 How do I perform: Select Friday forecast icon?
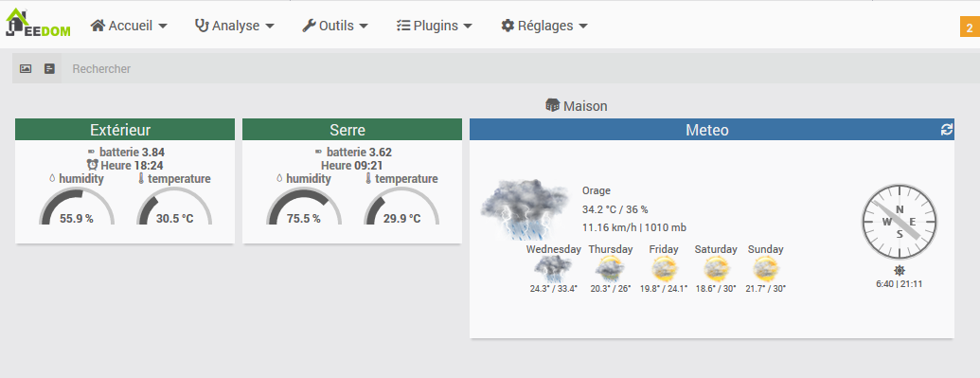(x=664, y=269)
